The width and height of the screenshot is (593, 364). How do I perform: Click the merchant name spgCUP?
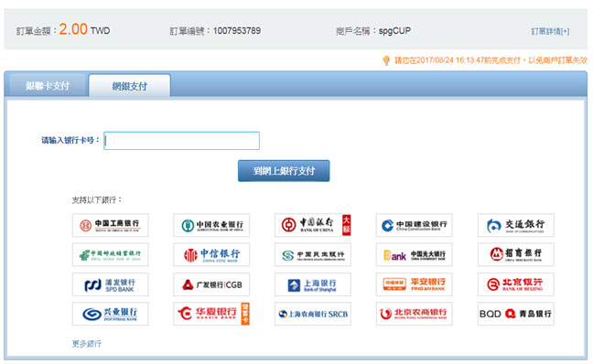[x=394, y=30]
